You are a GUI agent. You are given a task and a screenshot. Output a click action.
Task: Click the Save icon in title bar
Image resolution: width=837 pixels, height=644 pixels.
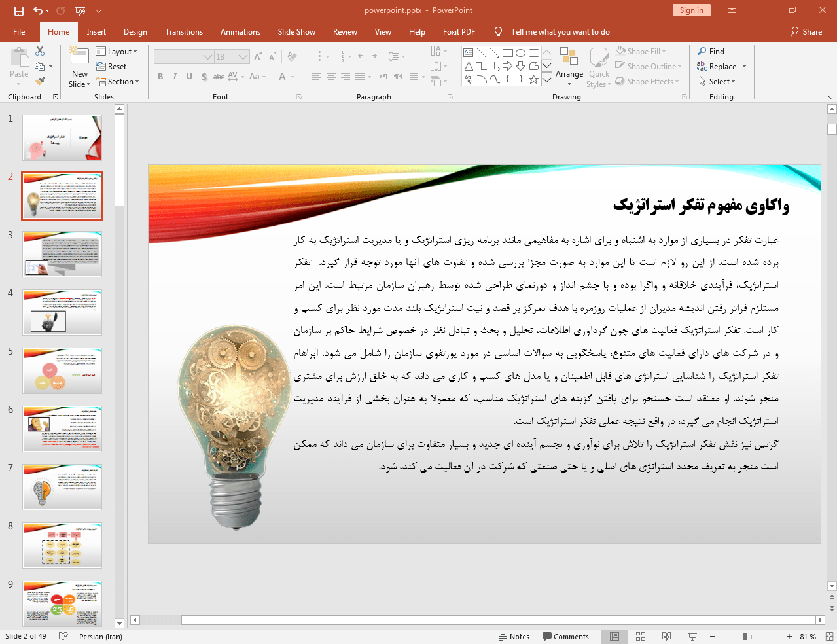pos(19,10)
